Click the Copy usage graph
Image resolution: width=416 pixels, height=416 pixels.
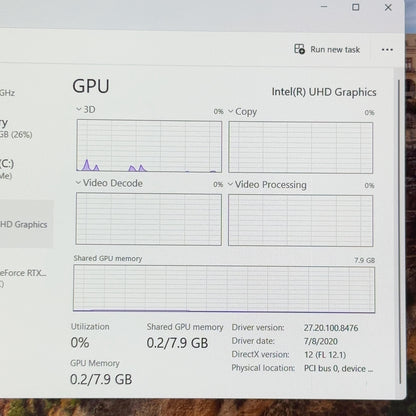click(x=301, y=148)
